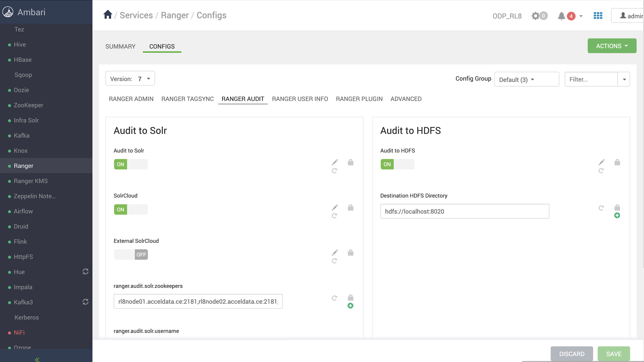Undo changes to ranger.audit.solr.zookeepers
This screenshot has width=644, height=362.
[x=334, y=298]
